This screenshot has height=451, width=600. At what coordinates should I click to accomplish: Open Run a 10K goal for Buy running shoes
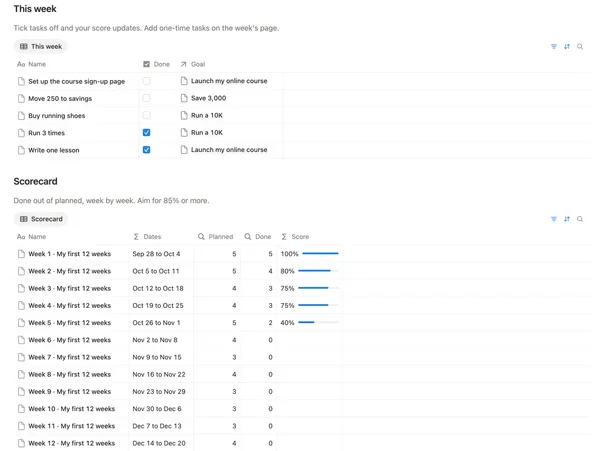(207, 115)
